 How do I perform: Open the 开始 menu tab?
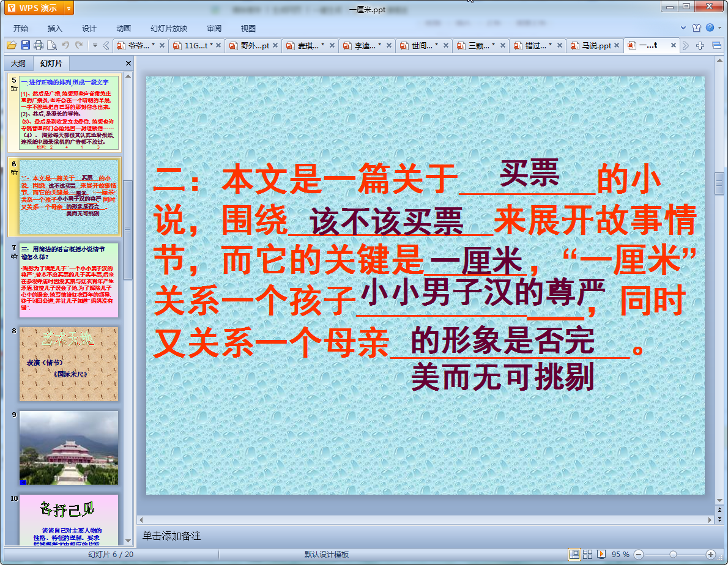coord(20,28)
